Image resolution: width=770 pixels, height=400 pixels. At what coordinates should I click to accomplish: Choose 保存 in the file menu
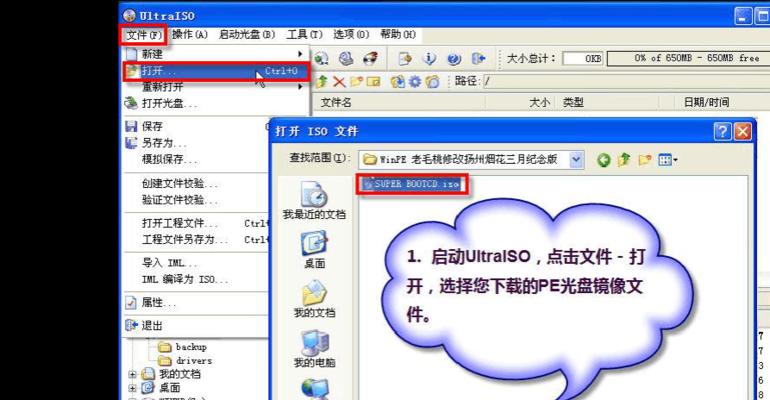click(195, 126)
